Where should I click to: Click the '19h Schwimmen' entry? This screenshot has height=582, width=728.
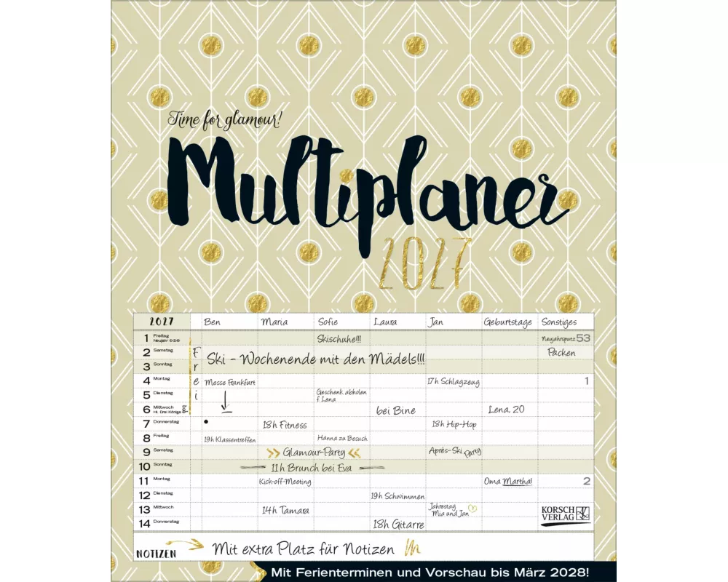tap(398, 496)
